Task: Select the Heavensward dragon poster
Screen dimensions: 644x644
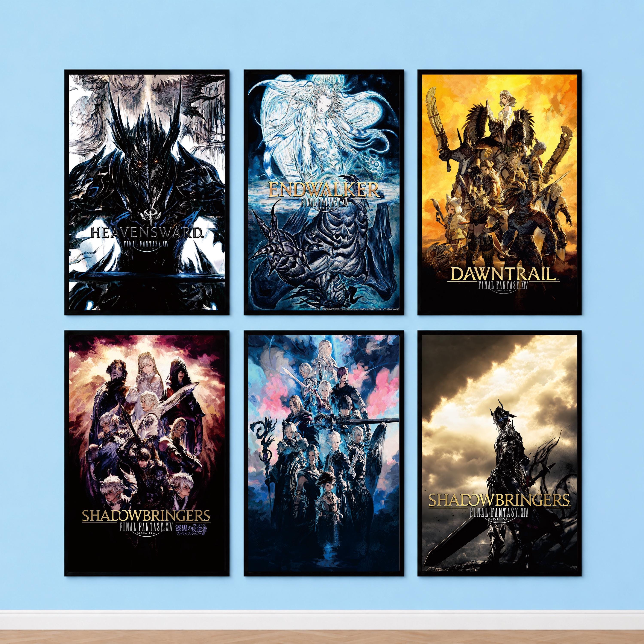Action: [147, 192]
